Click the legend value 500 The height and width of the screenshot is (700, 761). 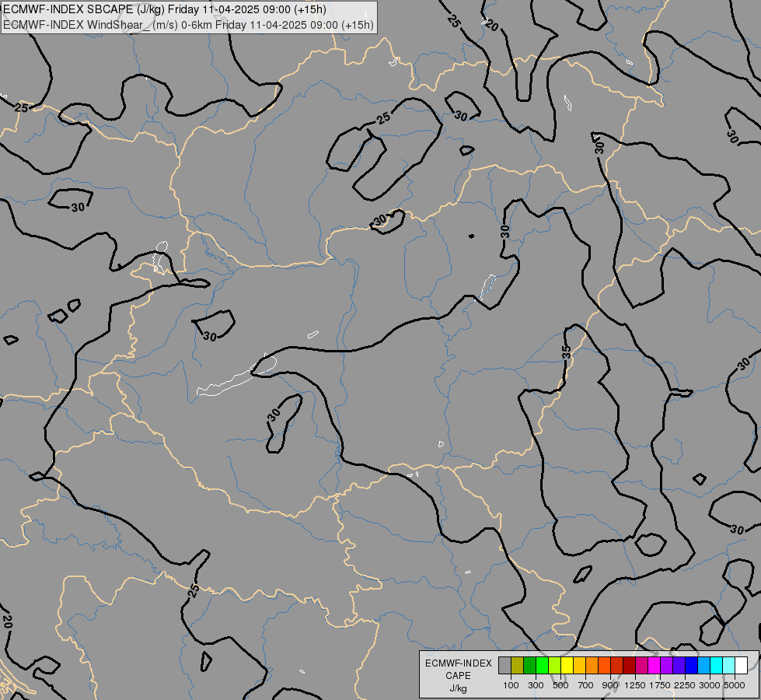[560, 685]
